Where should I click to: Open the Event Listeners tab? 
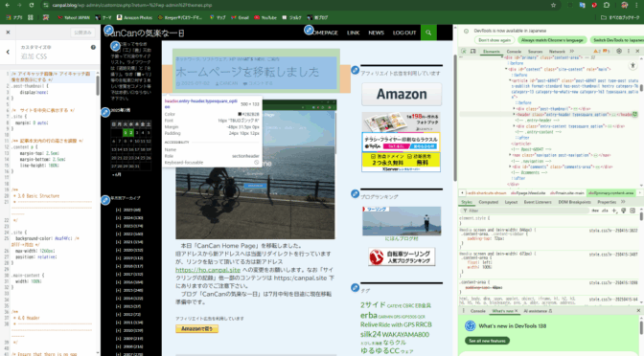[538, 202]
